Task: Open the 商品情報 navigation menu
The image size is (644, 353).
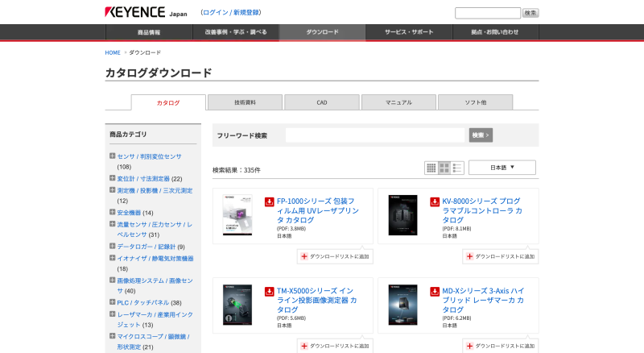Action: point(149,32)
